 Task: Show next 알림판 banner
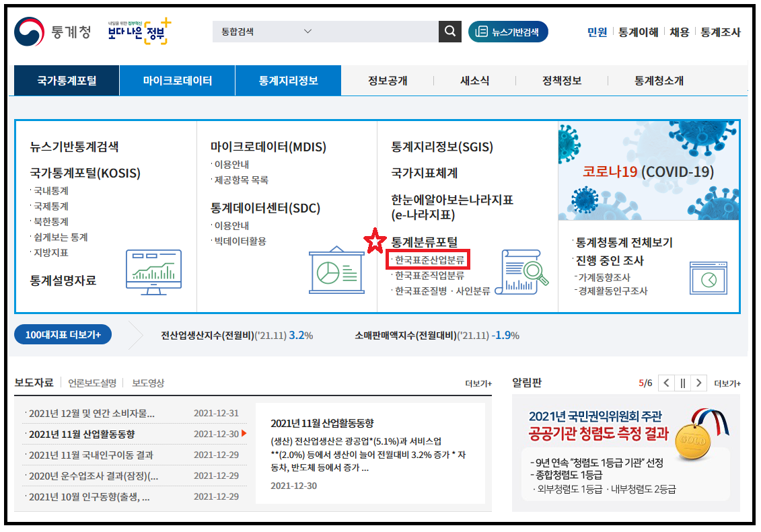[698, 383]
